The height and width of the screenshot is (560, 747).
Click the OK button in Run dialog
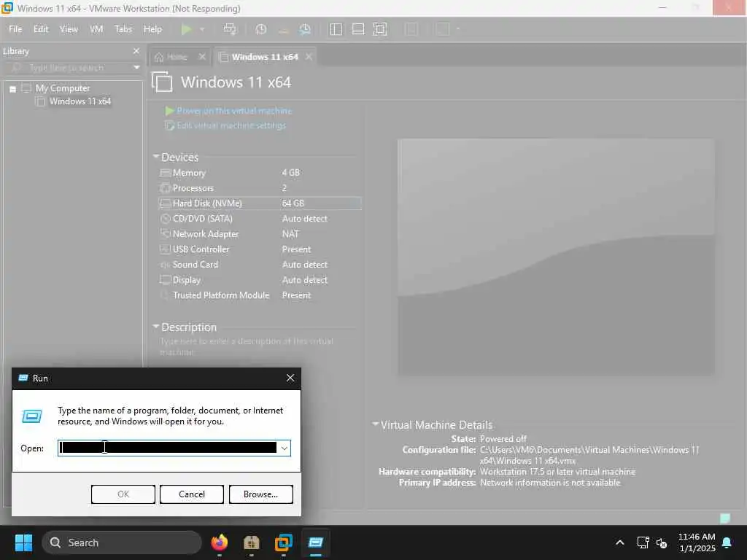click(123, 494)
